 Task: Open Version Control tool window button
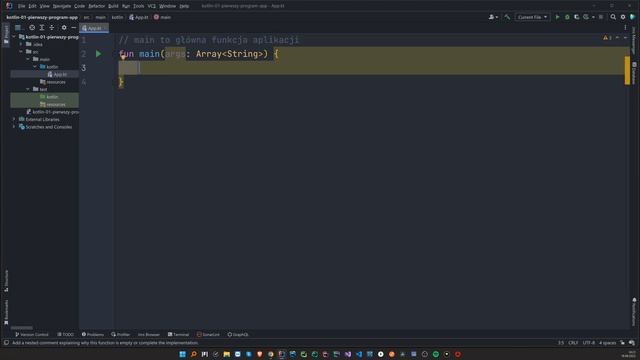pyautogui.click(x=31, y=335)
